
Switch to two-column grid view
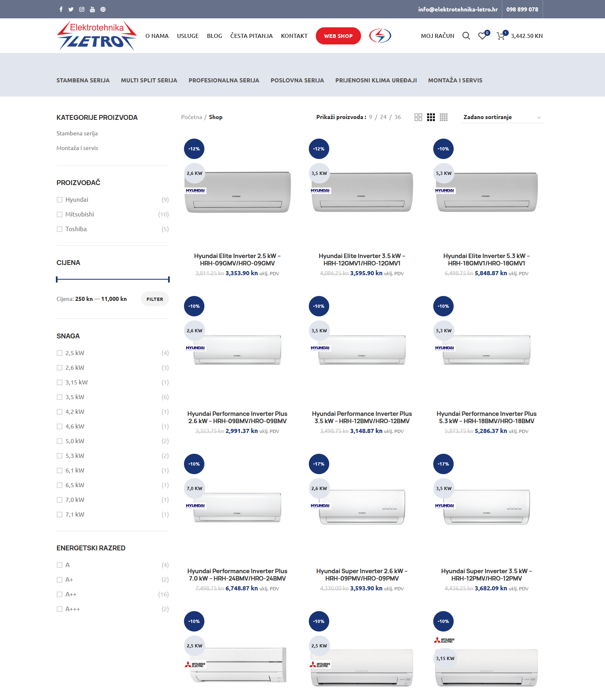pos(418,117)
